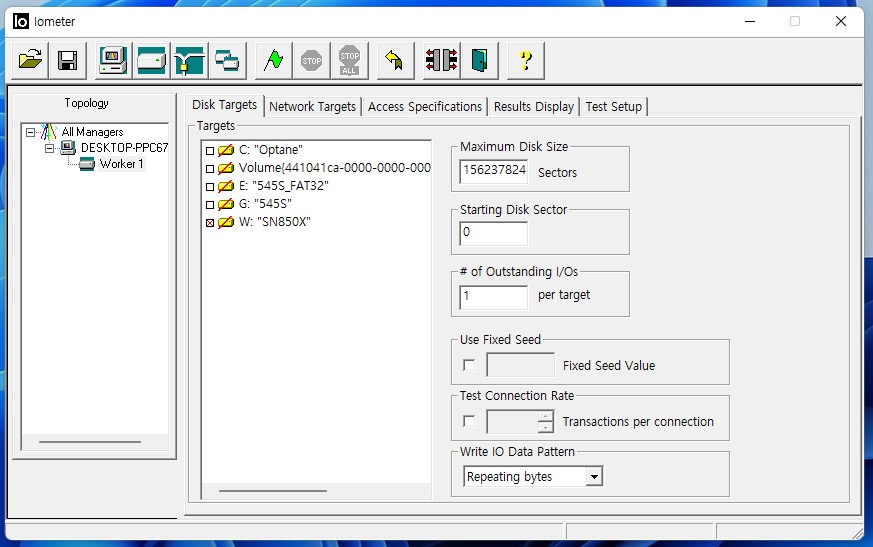Screen dimensions: 873x547
Task: Open Access Specifications tab
Action: click(425, 106)
